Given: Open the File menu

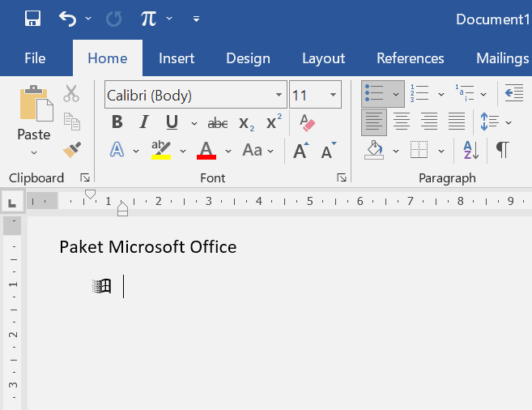Looking at the screenshot, I should pyautogui.click(x=35, y=58).
